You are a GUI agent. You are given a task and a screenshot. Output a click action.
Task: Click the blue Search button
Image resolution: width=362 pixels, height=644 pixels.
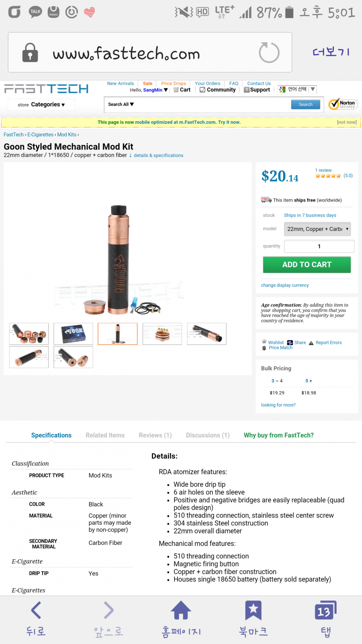(x=305, y=104)
